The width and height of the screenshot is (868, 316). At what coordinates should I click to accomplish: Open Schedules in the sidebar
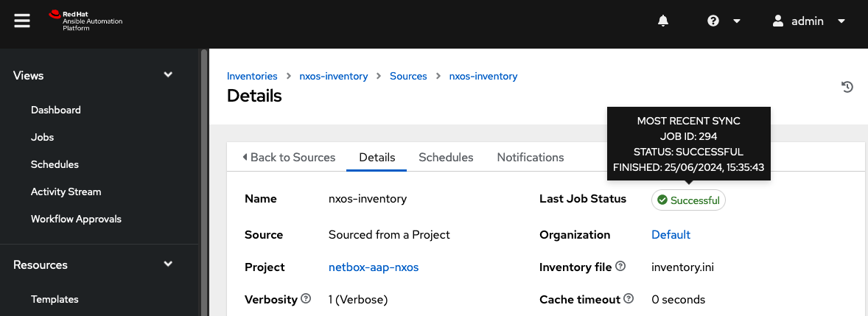click(55, 164)
